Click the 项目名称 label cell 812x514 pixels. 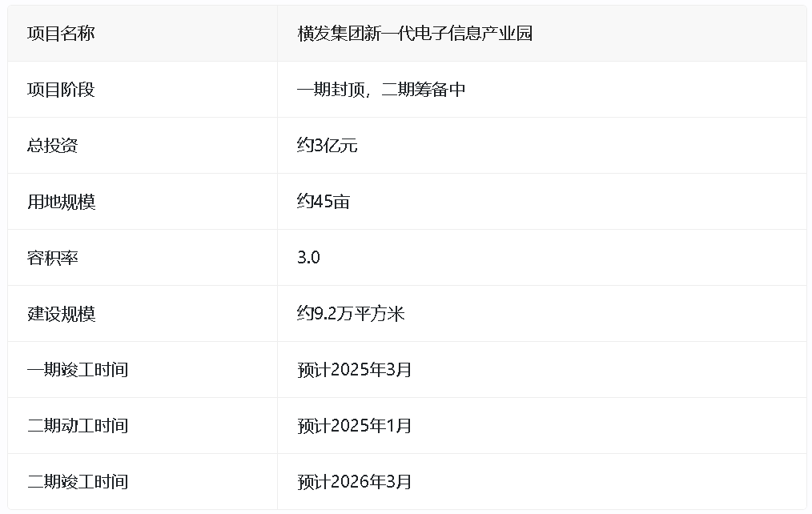[x=61, y=34]
